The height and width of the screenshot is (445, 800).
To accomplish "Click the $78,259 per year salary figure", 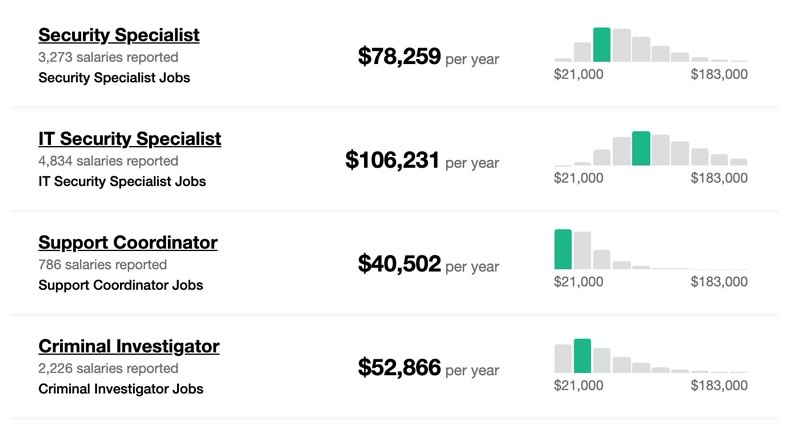I will pyautogui.click(x=428, y=57).
